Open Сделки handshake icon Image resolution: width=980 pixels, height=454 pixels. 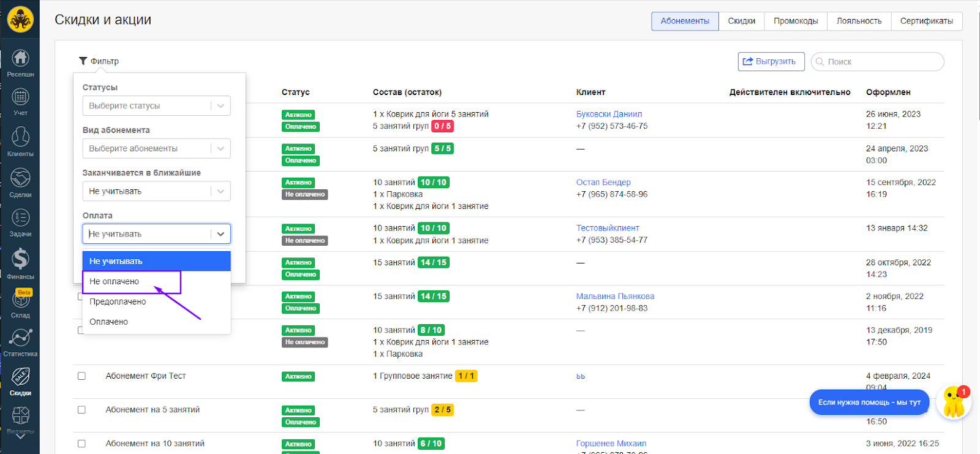pyautogui.click(x=20, y=182)
